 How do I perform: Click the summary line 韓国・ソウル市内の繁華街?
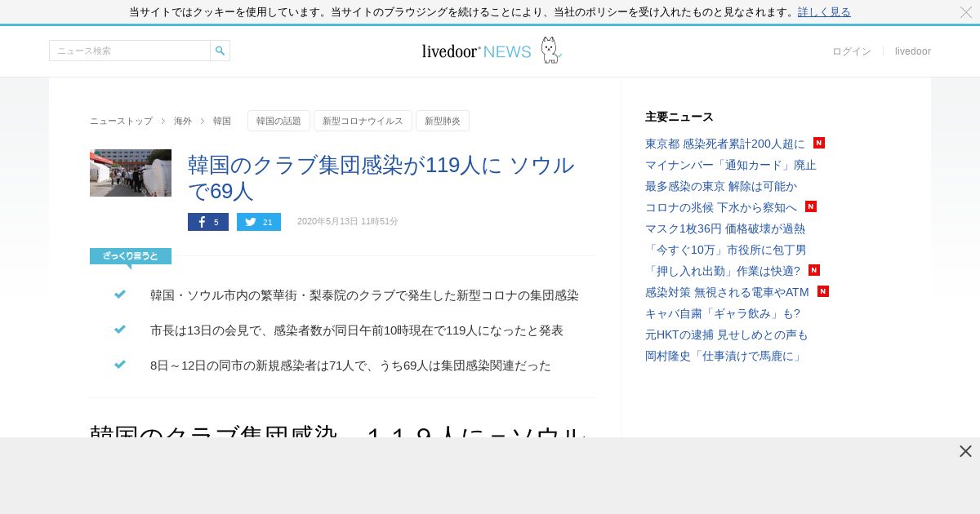[364, 295]
